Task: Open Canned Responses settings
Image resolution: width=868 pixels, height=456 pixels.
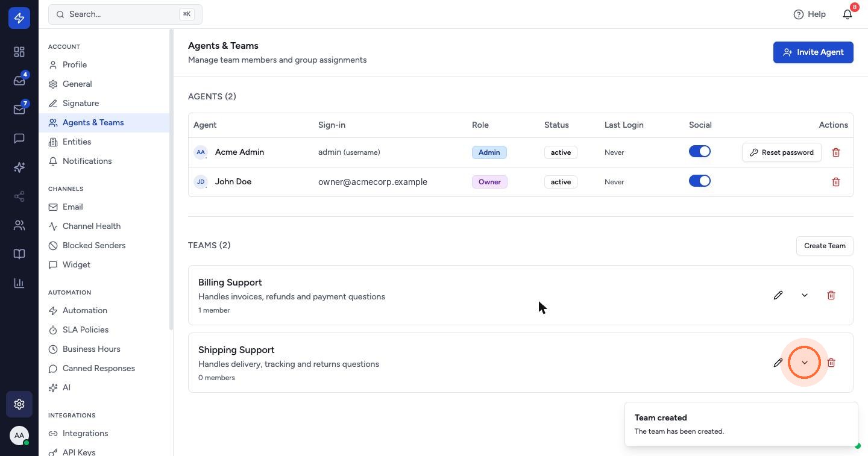Action: click(104, 368)
